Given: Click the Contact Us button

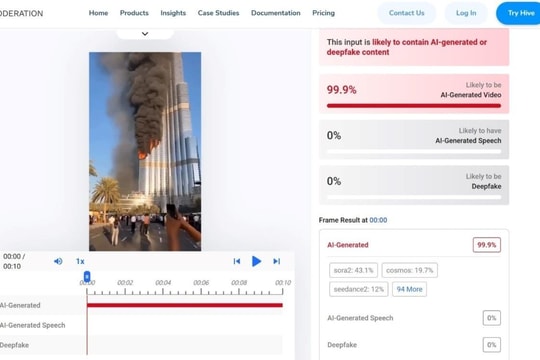Looking at the screenshot, I should pos(406,13).
